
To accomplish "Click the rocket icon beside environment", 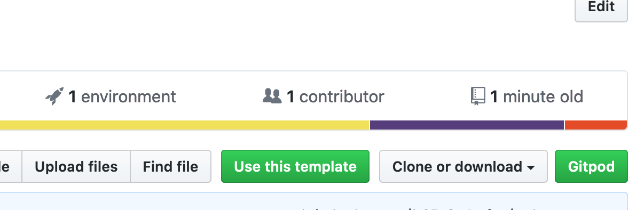I will tap(54, 96).
